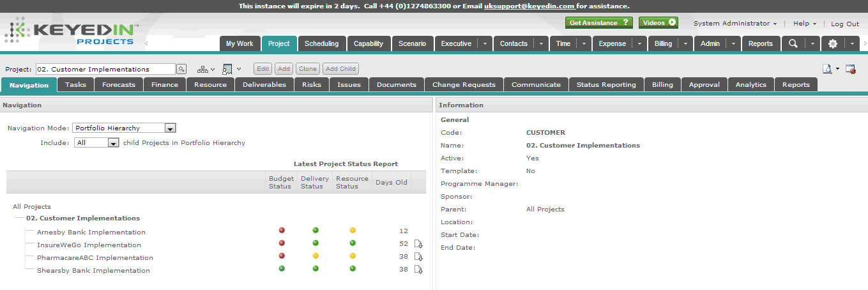The image size is (868, 290).
Task: Click the Clone project button
Action: click(307, 69)
